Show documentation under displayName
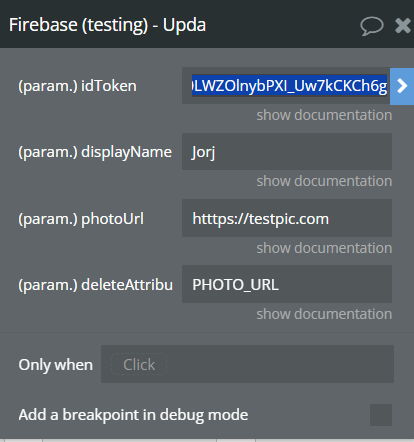The image size is (414, 442). click(x=324, y=181)
